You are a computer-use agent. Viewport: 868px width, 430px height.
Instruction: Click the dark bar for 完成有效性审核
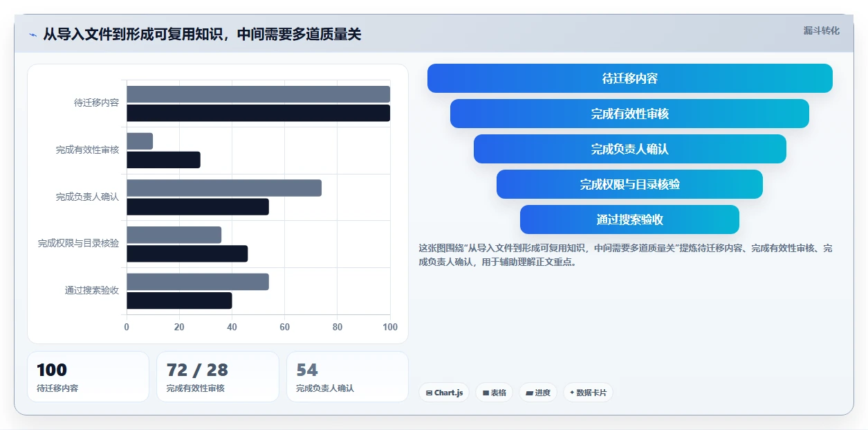click(x=163, y=160)
